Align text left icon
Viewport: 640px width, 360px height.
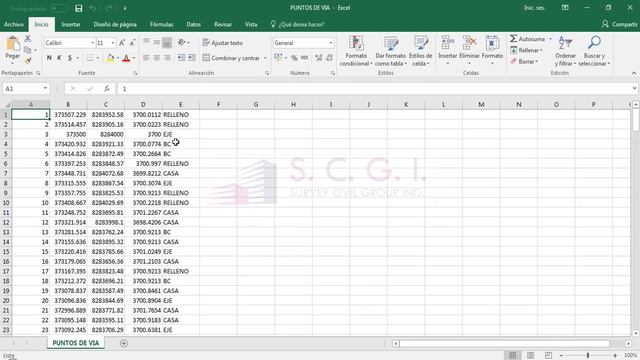pos(146,58)
